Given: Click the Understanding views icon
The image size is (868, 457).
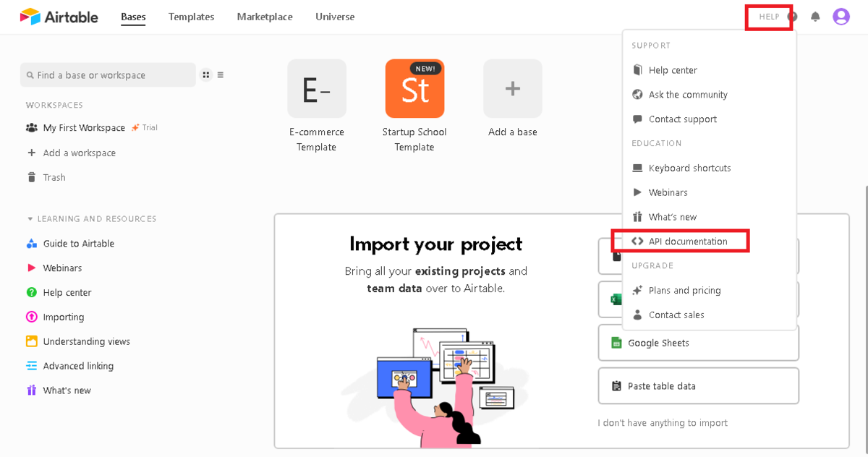Looking at the screenshot, I should coord(31,341).
